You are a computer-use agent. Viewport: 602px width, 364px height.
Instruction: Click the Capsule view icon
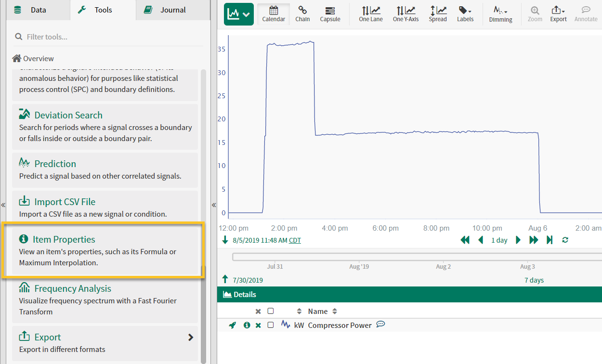[x=330, y=14]
